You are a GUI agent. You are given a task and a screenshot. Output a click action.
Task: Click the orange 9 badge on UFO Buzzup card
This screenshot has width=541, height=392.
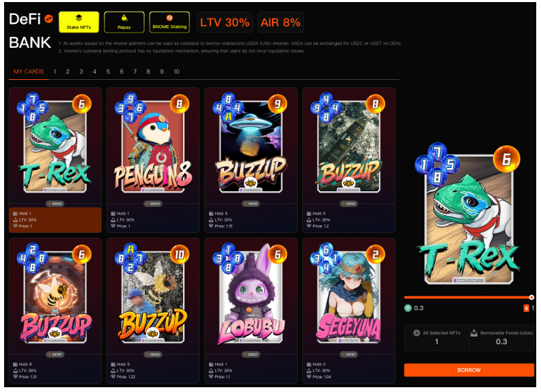pyautogui.click(x=277, y=104)
